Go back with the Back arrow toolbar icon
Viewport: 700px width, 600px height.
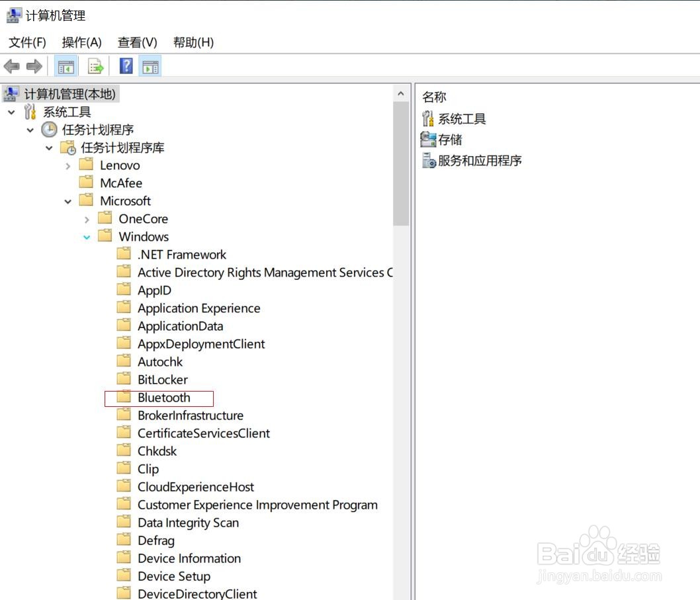coord(12,67)
